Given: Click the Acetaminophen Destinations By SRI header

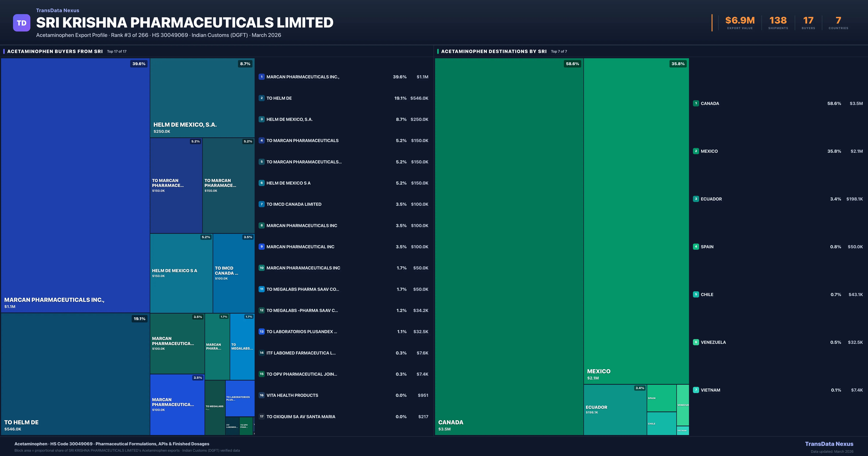Looking at the screenshot, I should (494, 52).
